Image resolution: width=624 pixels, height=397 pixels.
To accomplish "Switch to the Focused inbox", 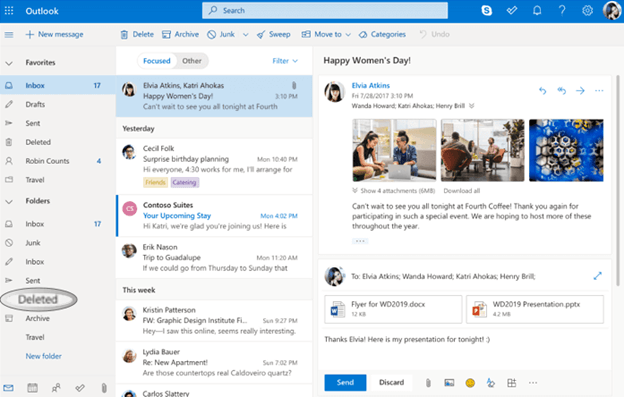I will (x=157, y=61).
